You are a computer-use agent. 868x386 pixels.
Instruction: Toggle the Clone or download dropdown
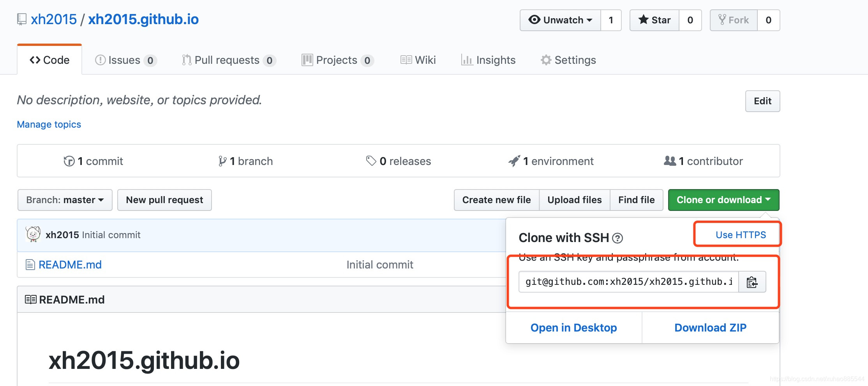[x=724, y=200]
